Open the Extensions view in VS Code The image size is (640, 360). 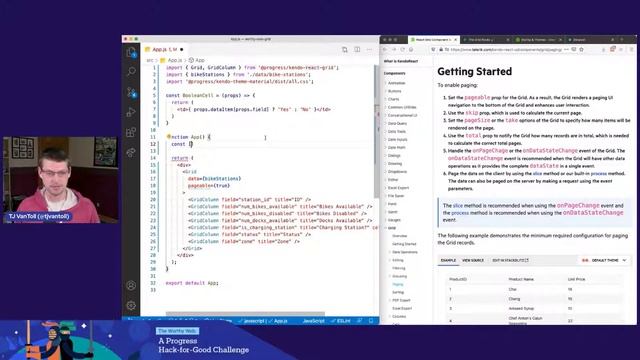click(x=131, y=132)
